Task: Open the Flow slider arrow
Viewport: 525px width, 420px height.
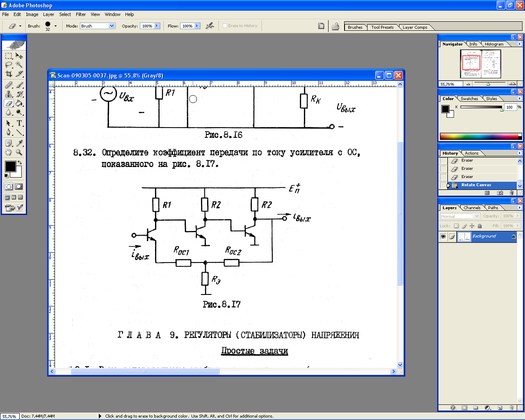Action: click(197, 26)
